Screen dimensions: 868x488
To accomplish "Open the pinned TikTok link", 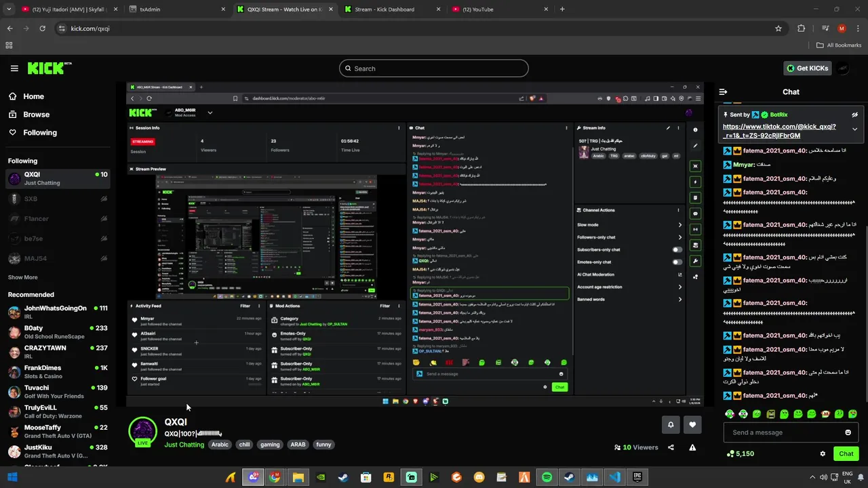I will pyautogui.click(x=779, y=131).
